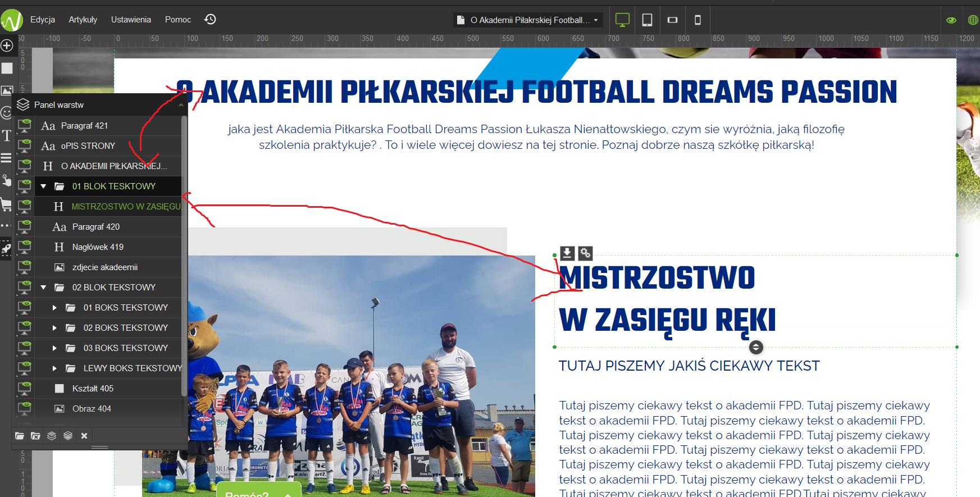Click the layers panel vertical scrollbar
The width and height of the screenshot is (980, 497).
[184, 256]
